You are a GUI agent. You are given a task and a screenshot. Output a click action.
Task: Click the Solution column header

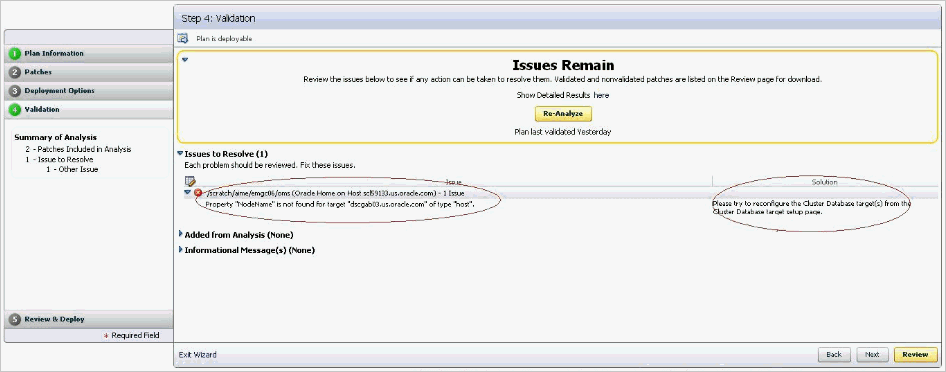[823, 181]
